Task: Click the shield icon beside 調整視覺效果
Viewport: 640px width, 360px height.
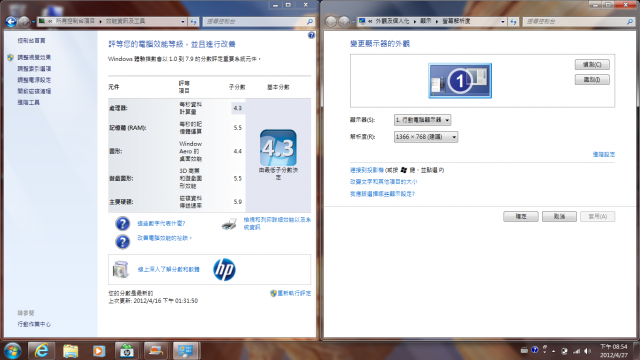Action: 11,58
